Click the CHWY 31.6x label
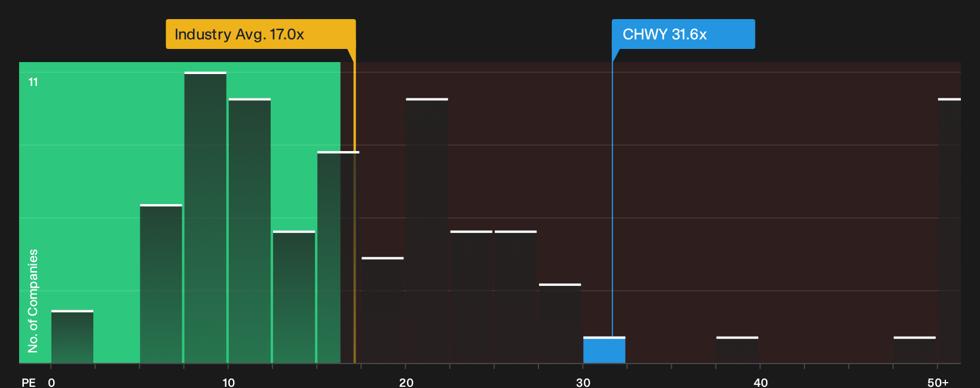980x388 pixels. [x=683, y=34]
